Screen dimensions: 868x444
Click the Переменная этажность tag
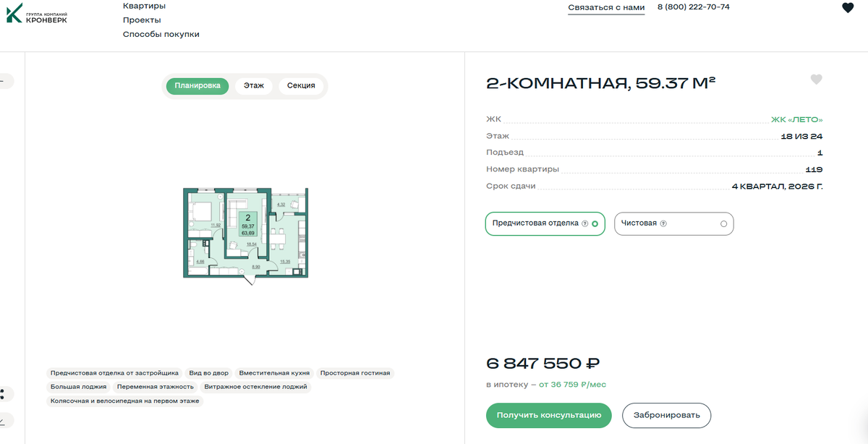155,387
